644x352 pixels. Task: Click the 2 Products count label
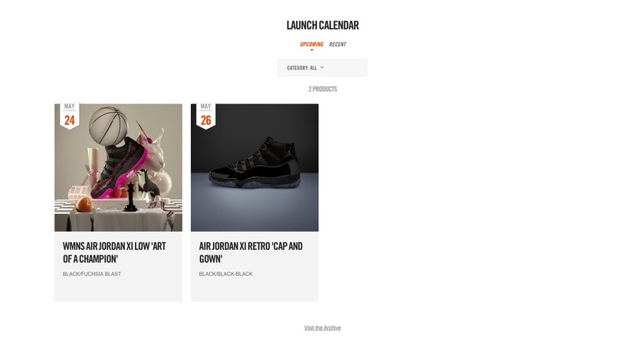pos(323,89)
